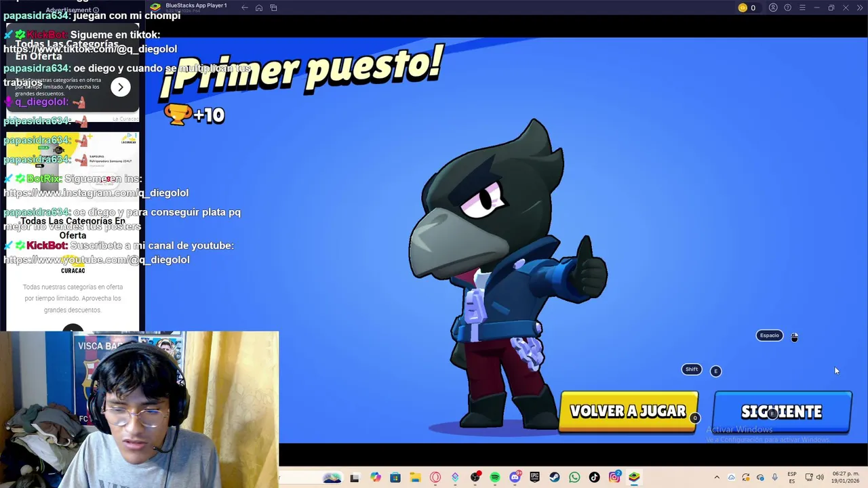
Task: Click the Shift key overlay
Action: (x=691, y=369)
